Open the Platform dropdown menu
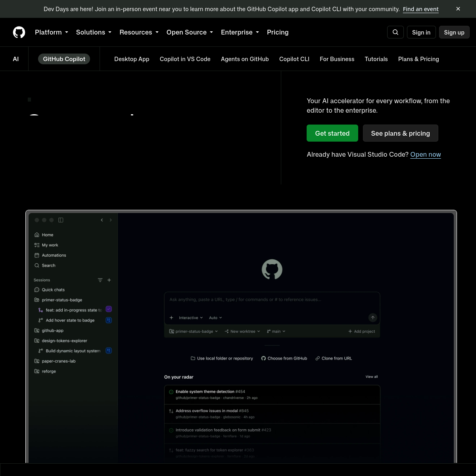The image size is (476, 476). coord(52,32)
